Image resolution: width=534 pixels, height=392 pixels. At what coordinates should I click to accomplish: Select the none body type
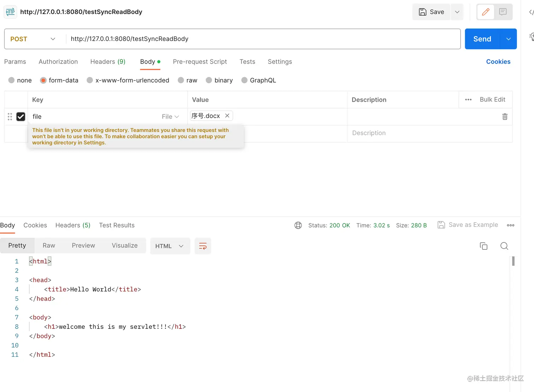[20, 80]
